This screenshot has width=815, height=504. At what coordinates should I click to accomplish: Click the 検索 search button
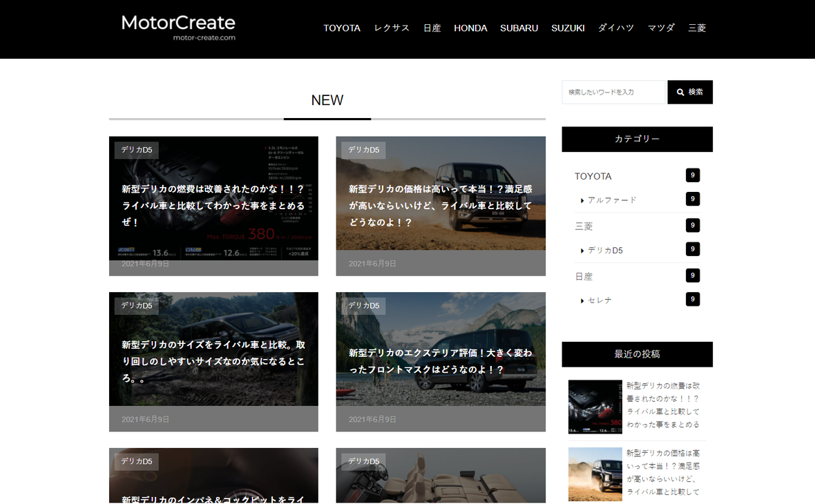click(690, 92)
